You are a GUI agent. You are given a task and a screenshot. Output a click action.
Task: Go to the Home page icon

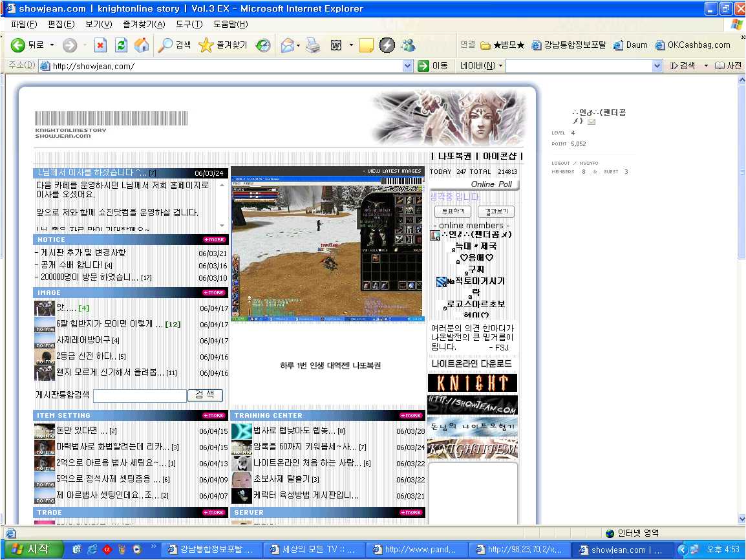(142, 45)
